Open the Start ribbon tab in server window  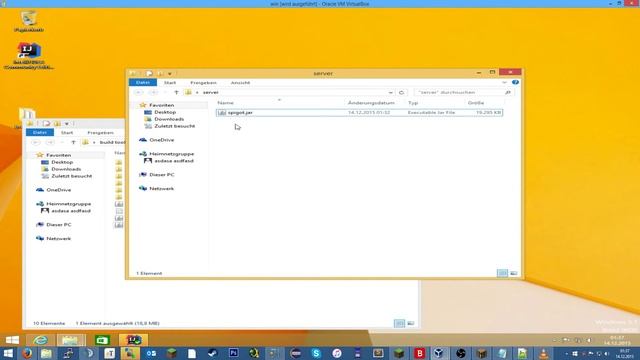[170, 82]
